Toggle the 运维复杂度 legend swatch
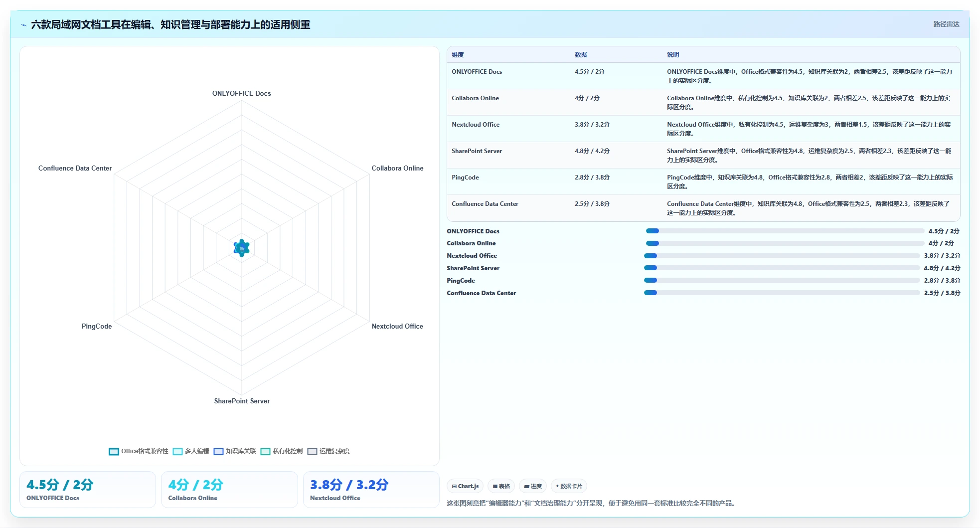Screen dimensions: 980x528 click(312, 452)
